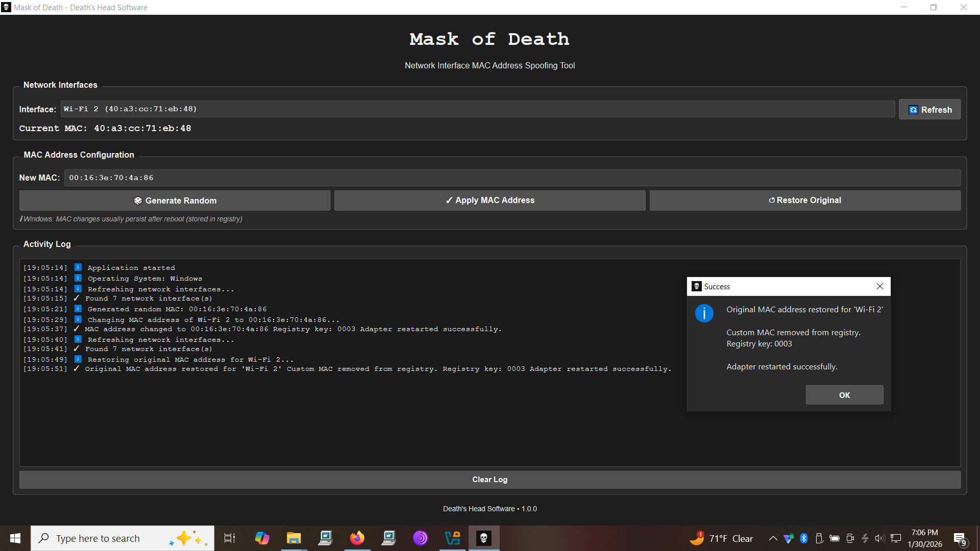Screen dimensions: 980x551
Task: Open File Explorer from taskbar
Action: (x=293, y=538)
